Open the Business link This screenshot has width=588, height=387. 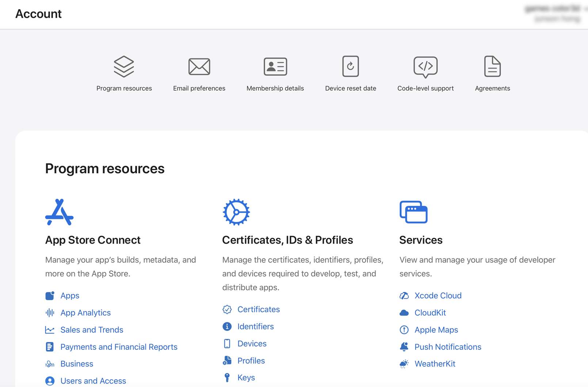pyautogui.click(x=77, y=364)
